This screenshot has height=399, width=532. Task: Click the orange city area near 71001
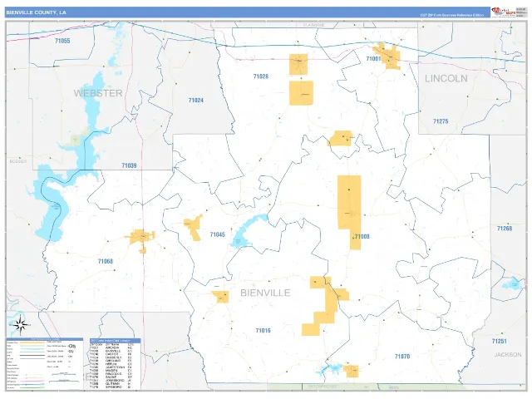(x=388, y=57)
